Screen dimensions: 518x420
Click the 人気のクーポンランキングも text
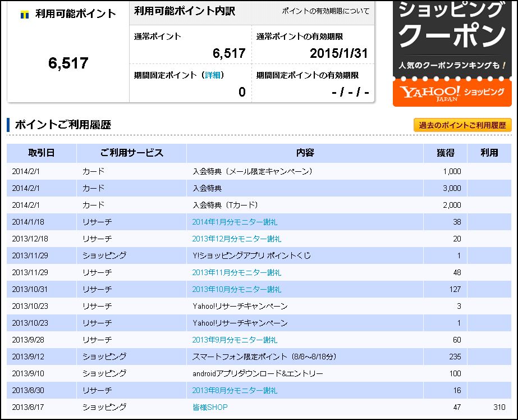(452, 65)
